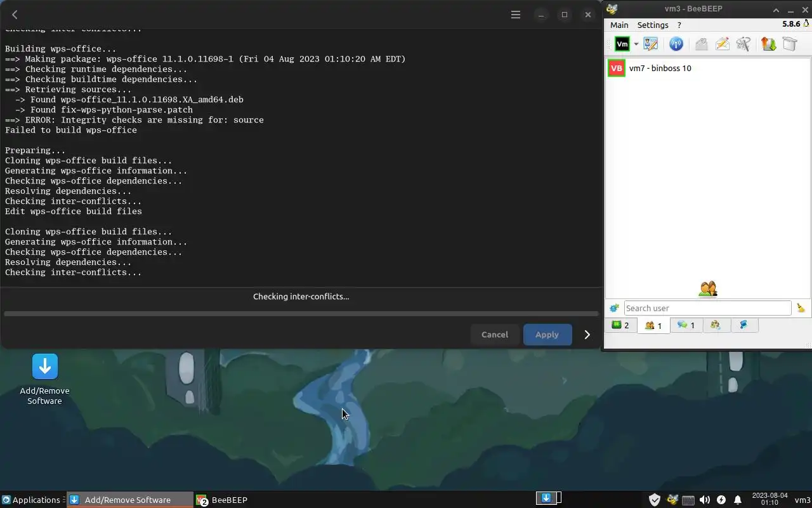Click the ERROR Integrity checks are missing line
812x508 pixels.
pyautogui.click(x=134, y=120)
